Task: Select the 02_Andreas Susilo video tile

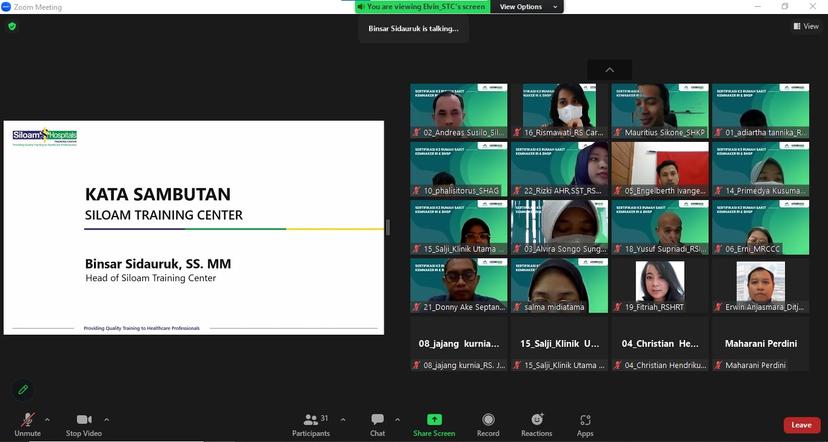Action: point(459,111)
